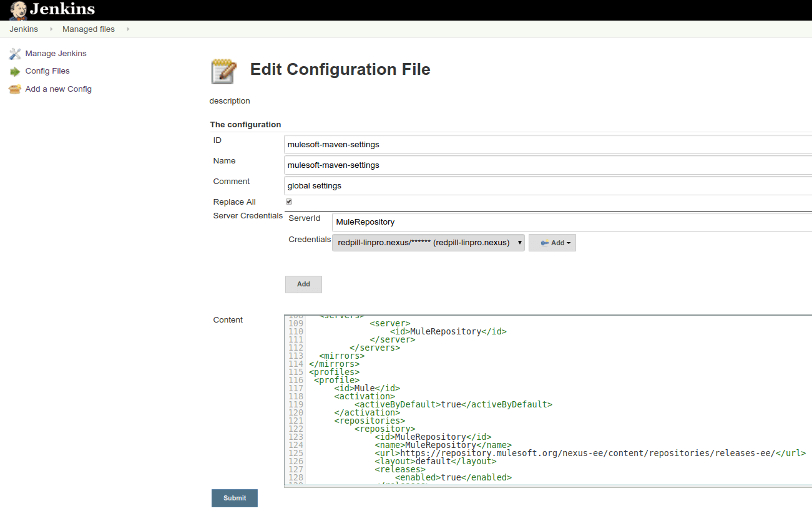Image resolution: width=812 pixels, height=511 pixels.
Task: Open the Credentials dropdown redpill-linpro.nexus
Action: [x=428, y=243]
